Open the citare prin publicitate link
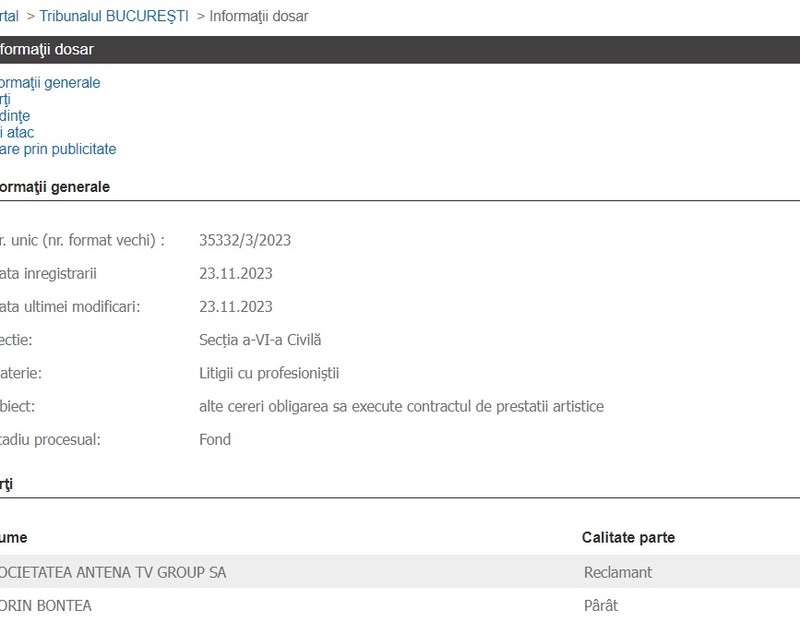The image size is (800, 634). click(58, 149)
